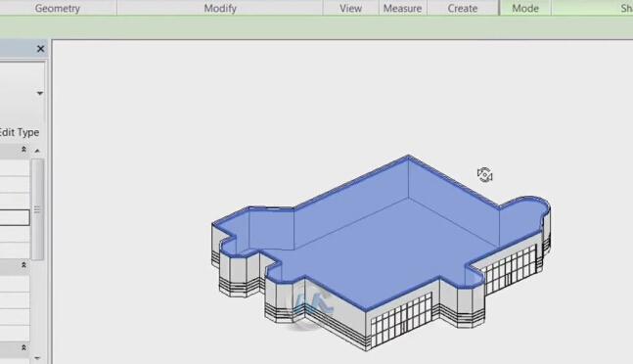Click the Measure ribbon panel label
Image resolution: width=633 pixels, height=364 pixels.
(402, 8)
